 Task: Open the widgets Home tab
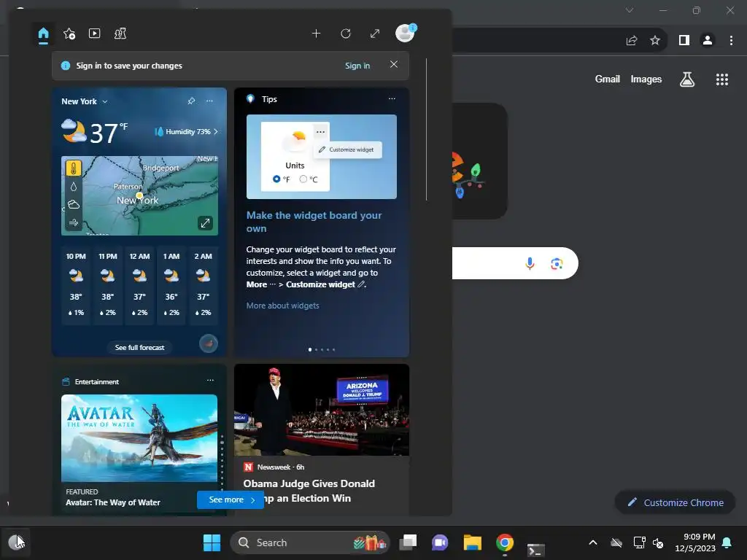coord(43,34)
